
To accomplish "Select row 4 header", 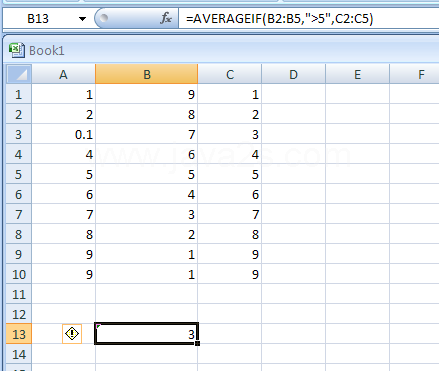I will tap(19, 154).
